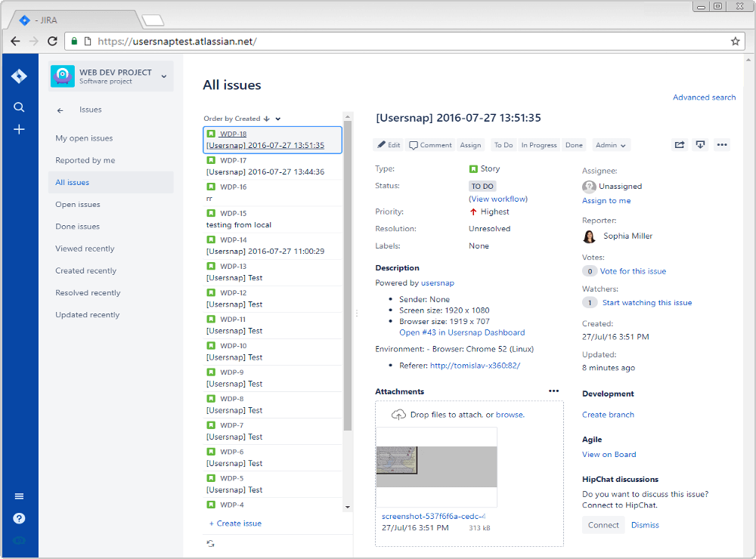756x559 pixels.
Task: Select issue WDP-14 in the list
Action: pyautogui.click(x=273, y=246)
